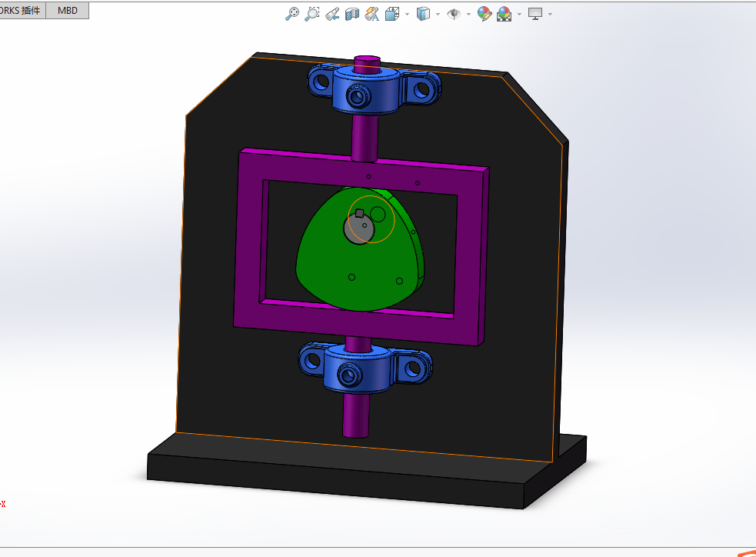Open the Section View tool
Screen dimensions: 756x557
pos(352,14)
